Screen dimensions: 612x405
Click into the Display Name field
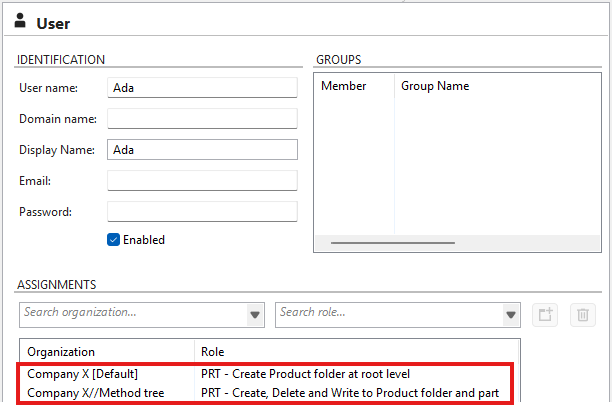tap(202, 150)
